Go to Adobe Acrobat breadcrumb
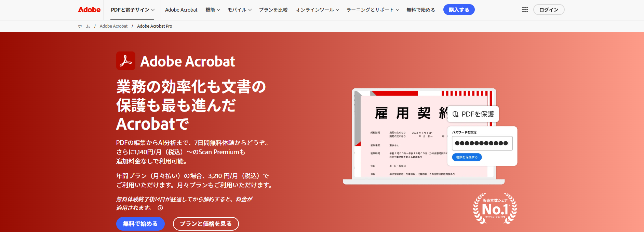The width and height of the screenshot is (644, 232). click(113, 26)
